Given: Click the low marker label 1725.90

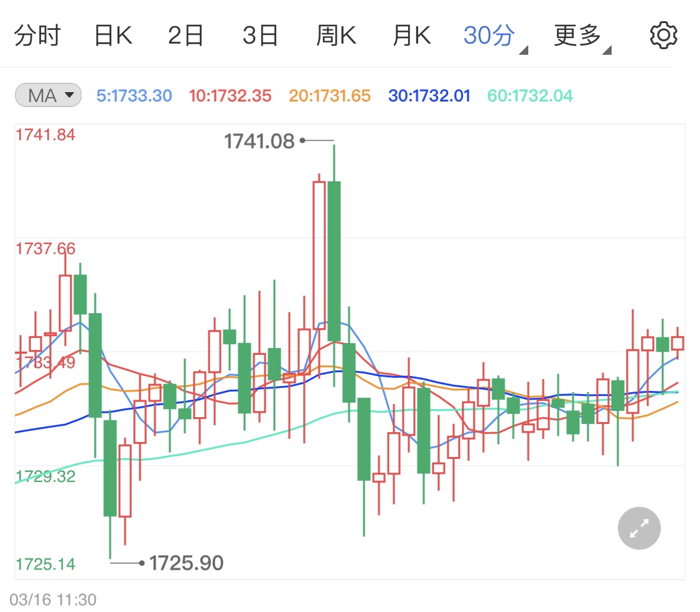Looking at the screenshot, I should click(x=186, y=563).
